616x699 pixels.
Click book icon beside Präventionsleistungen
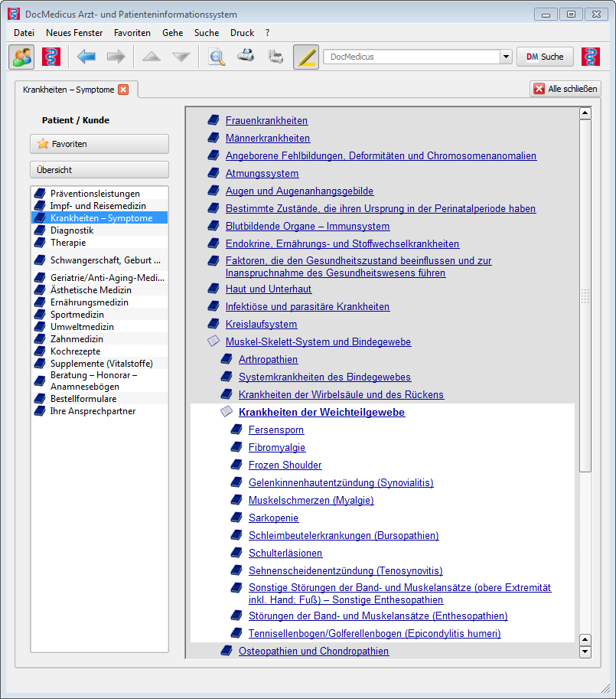40,194
